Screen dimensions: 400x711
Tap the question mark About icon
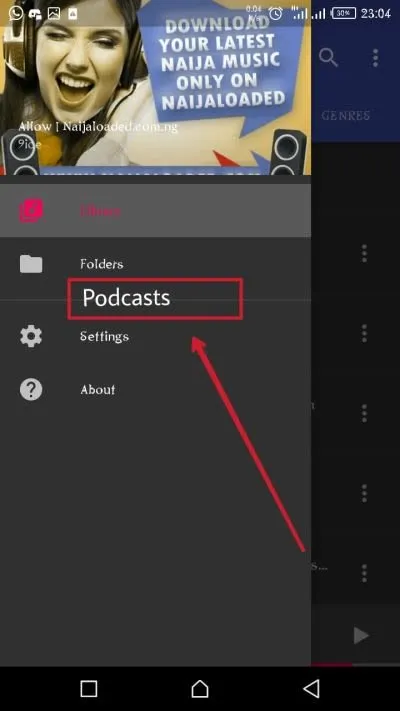tap(31, 390)
